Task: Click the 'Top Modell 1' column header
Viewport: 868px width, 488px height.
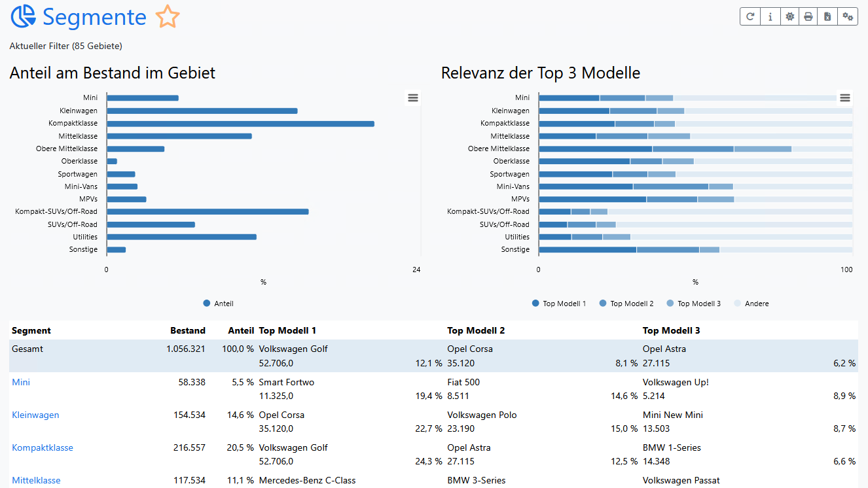Action: pos(288,330)
